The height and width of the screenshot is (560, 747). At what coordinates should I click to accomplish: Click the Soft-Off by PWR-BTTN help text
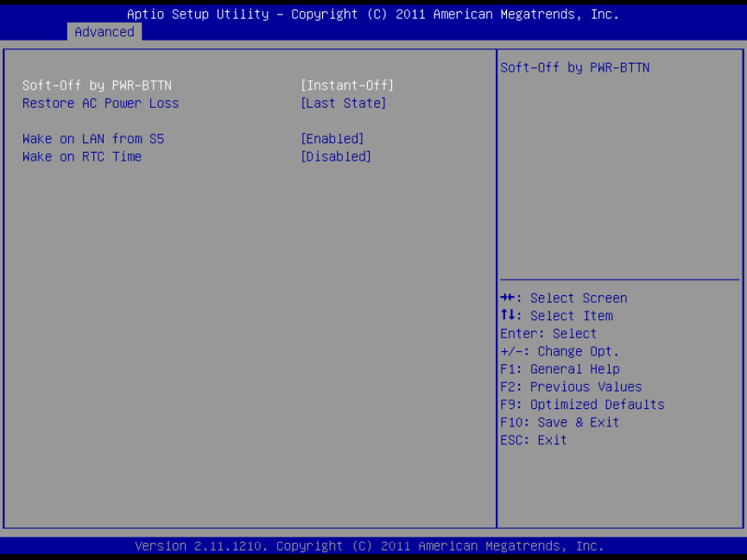click(x=575, y=67)
